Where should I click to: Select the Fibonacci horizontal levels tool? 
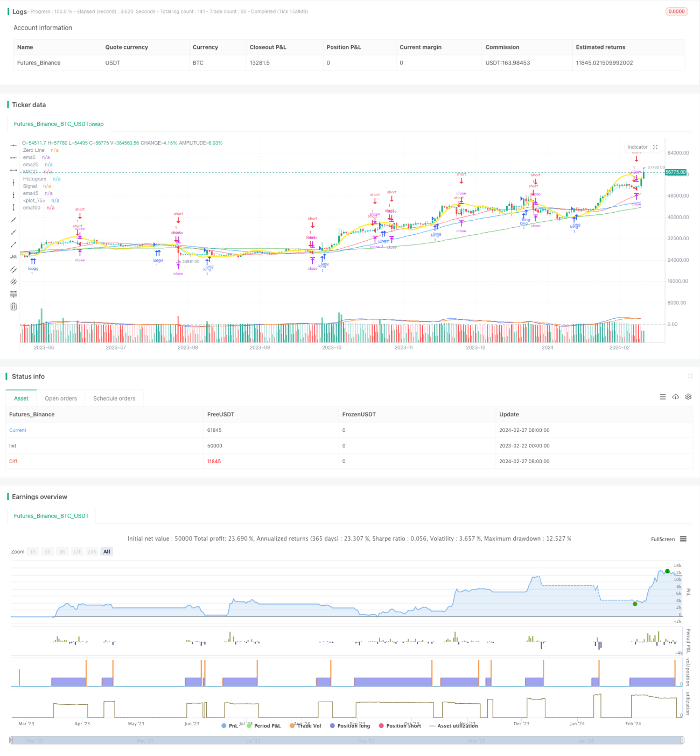pos(13,294)
